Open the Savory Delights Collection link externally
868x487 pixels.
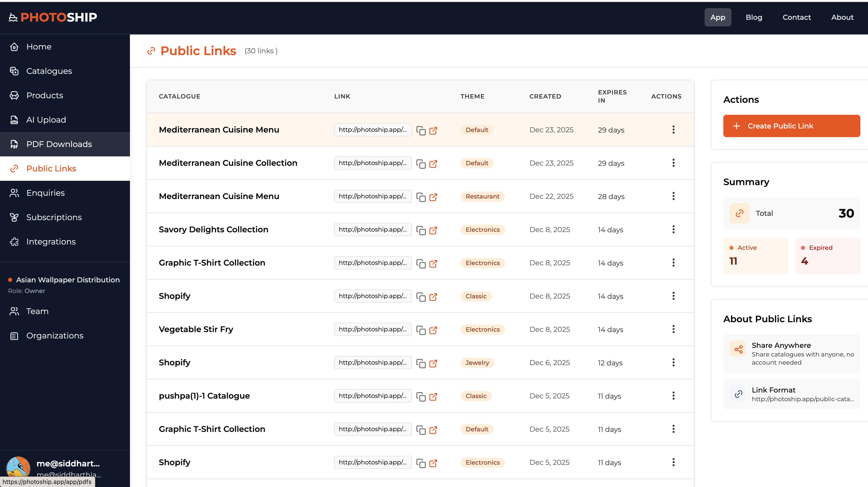(434, 231)
